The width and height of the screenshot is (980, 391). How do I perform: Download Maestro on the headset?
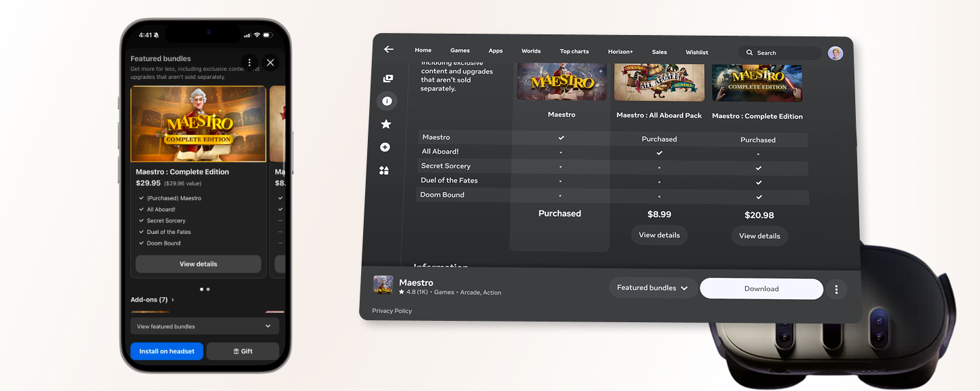point(761,289)
